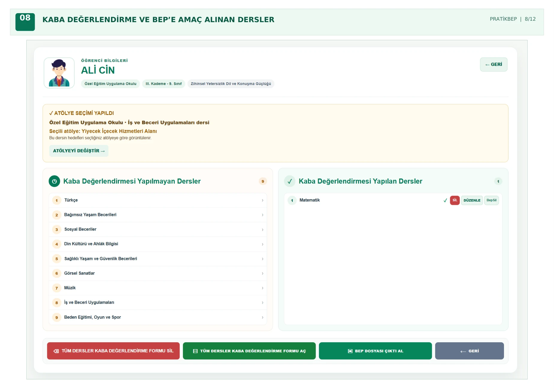The image size is (554, 392).
Task: Click TÜM DERSLER KABA DEĞERLENDİRME FORMU SİL
Action: (113, 351)
